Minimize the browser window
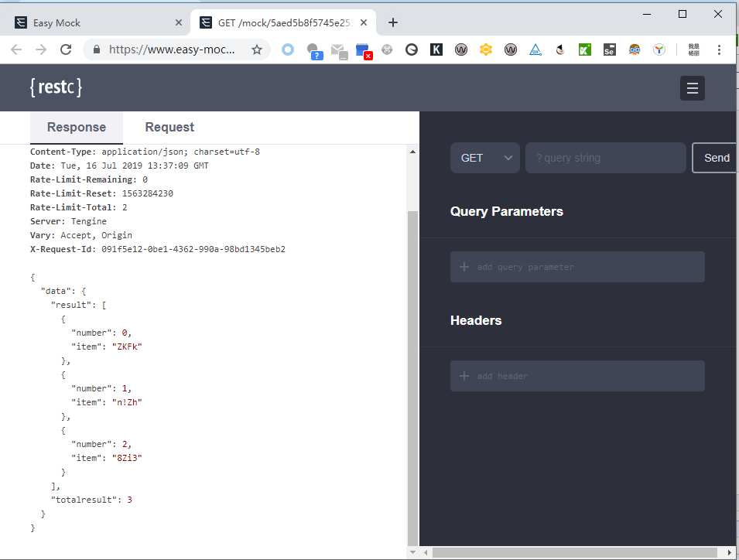This screenshot has height=560, width=739. tap(647, 14)
